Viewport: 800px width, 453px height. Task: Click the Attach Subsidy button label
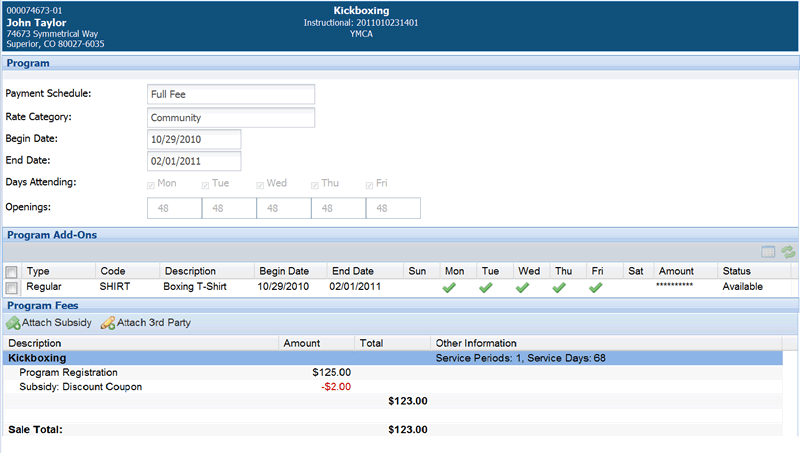coord(57,322)
